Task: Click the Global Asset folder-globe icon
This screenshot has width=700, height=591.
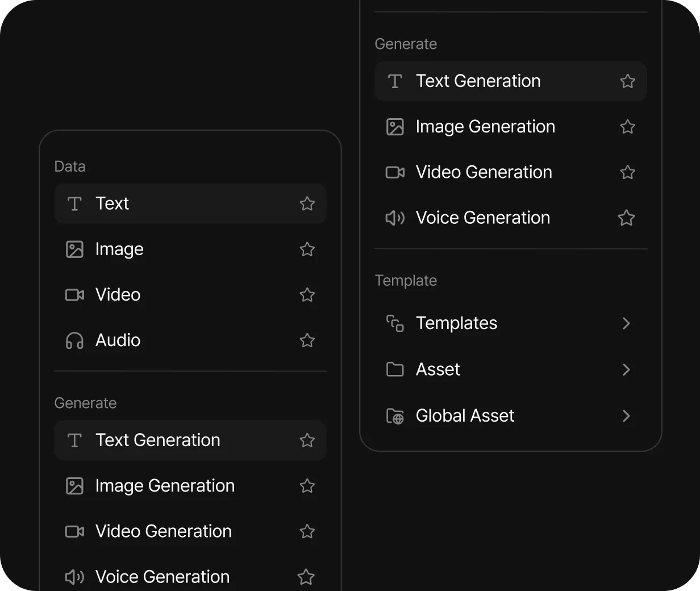Action: click(x=395, y=416)
